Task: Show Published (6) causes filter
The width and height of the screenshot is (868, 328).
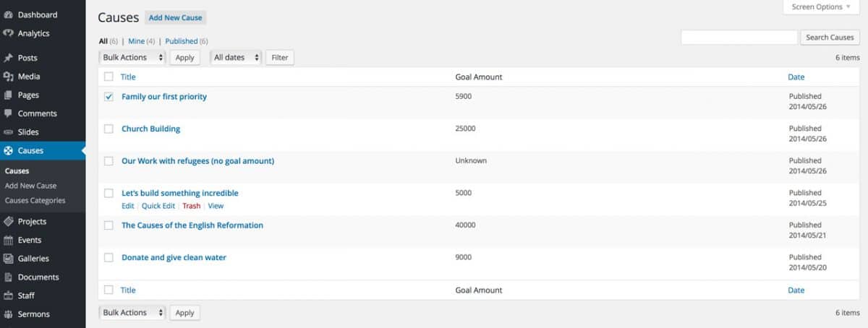Action: (186, 41)
